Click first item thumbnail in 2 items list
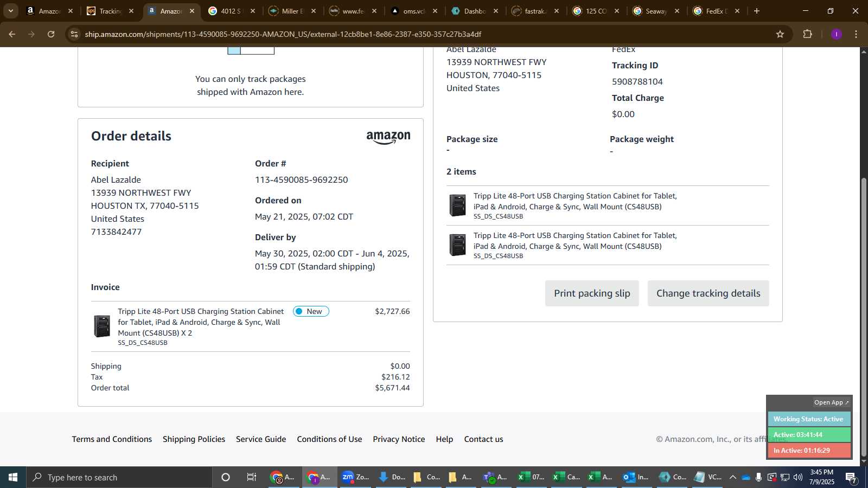 pyautogui.click(x=457, y=206)
